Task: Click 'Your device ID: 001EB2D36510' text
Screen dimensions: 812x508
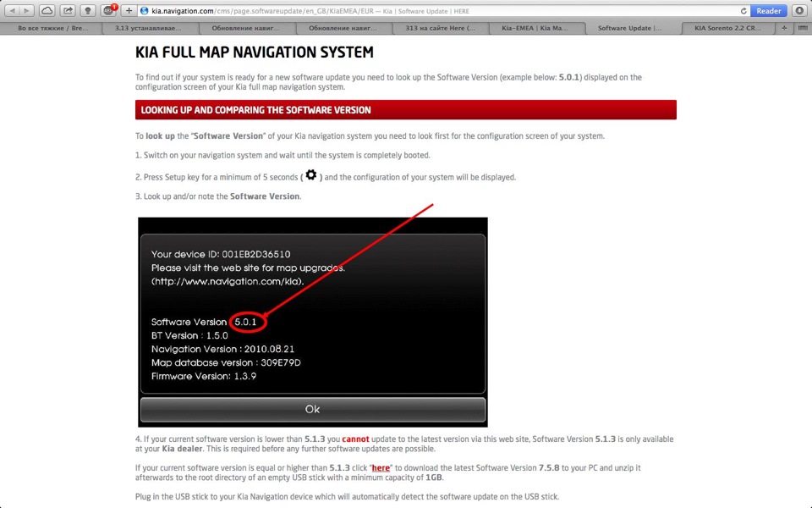Action: 221,254
